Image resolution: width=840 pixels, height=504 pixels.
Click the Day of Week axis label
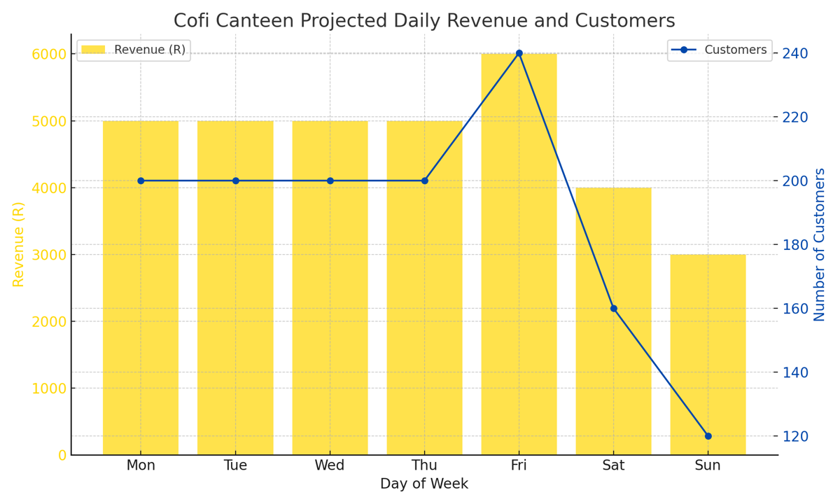tap(424, 484)
